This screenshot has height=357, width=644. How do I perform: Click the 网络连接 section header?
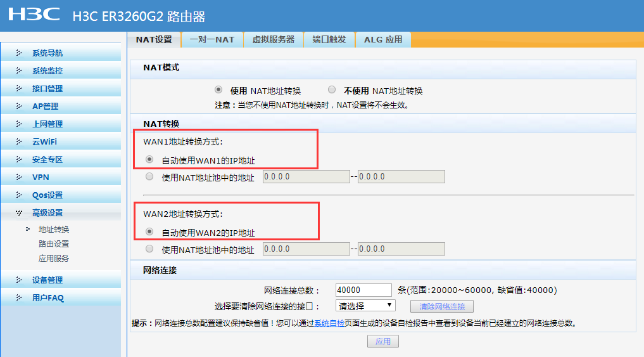(160, 270)
